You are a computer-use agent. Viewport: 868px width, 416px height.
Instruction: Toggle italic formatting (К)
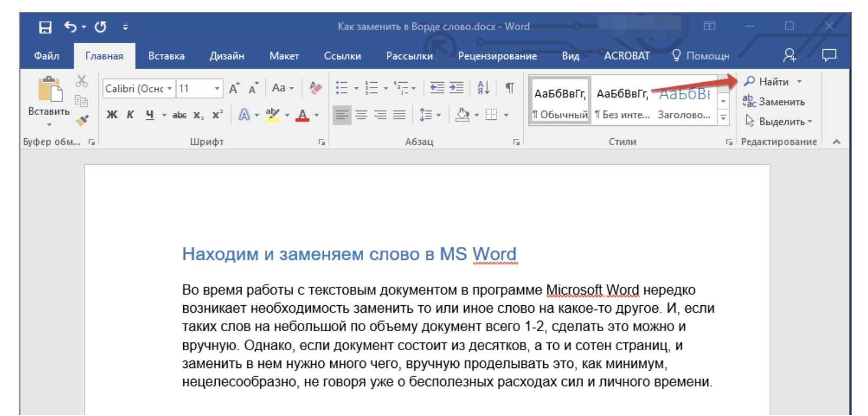click(130, 115)
